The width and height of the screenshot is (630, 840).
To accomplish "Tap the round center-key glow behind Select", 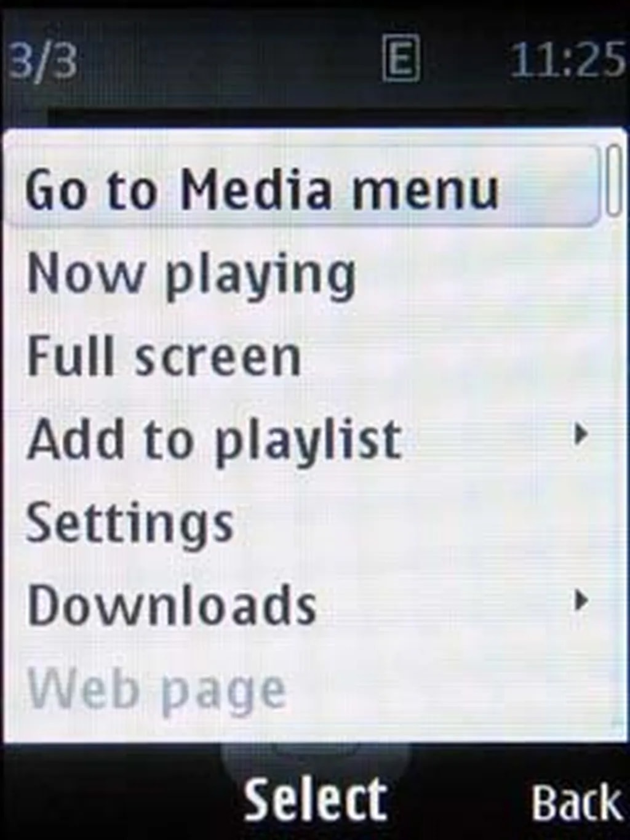I will (x=316, y=763).
